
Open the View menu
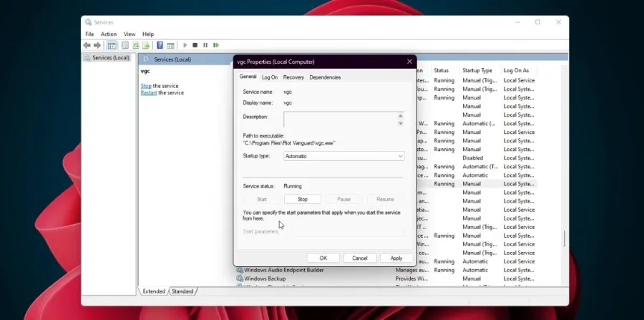pos(130,34)
